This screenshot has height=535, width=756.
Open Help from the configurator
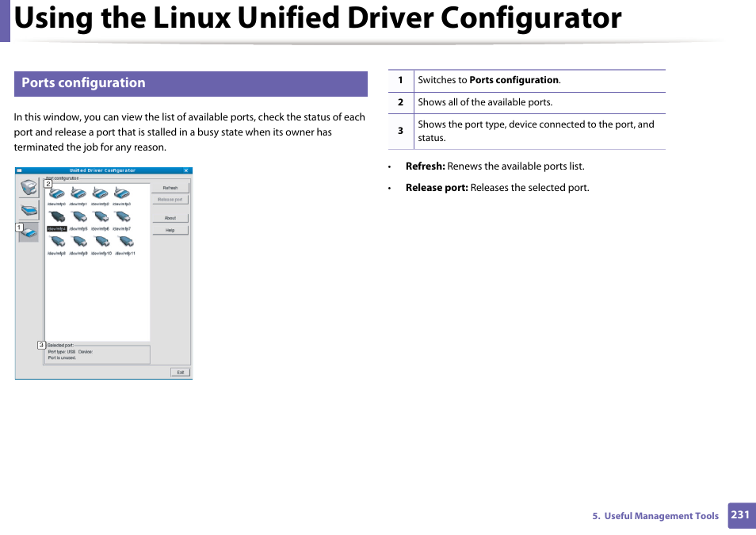pos(170,229)
